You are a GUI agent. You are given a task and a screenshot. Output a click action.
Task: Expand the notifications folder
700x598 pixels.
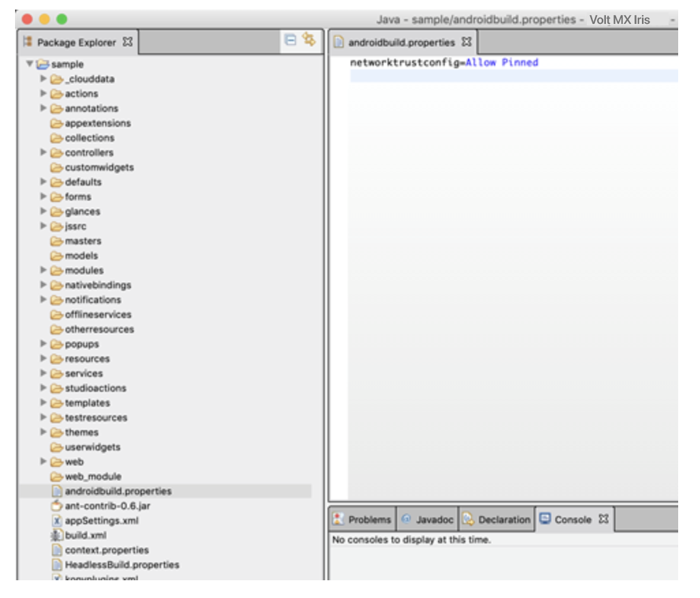coord(43,300)
